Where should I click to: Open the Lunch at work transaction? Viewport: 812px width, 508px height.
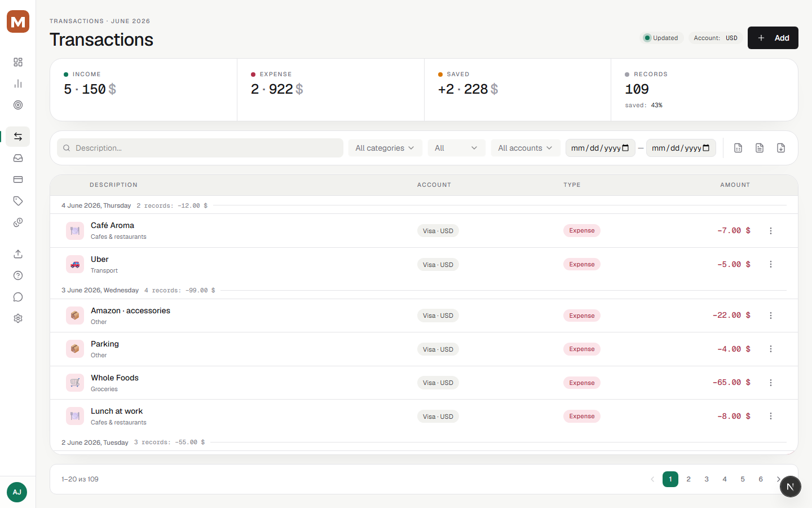point(424,417)
